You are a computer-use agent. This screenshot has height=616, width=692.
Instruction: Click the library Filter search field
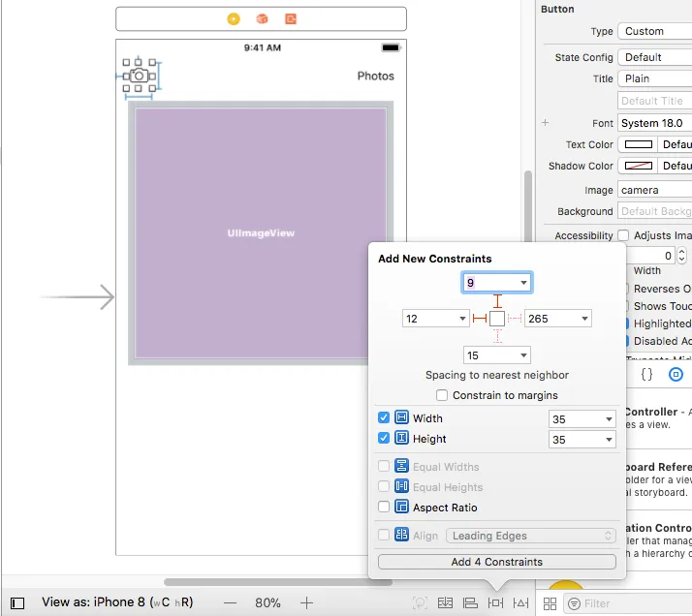pyautogui.click(x=629, y=603)
